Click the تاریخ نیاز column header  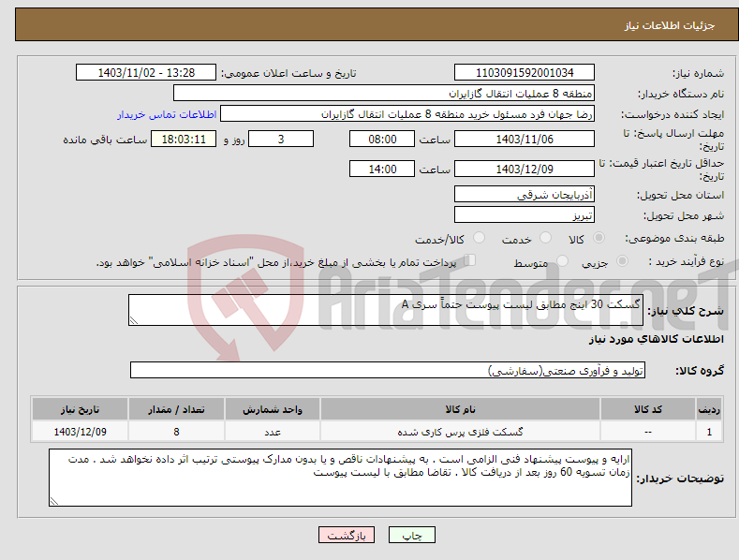pyautogui.click(x=81, y=409)
